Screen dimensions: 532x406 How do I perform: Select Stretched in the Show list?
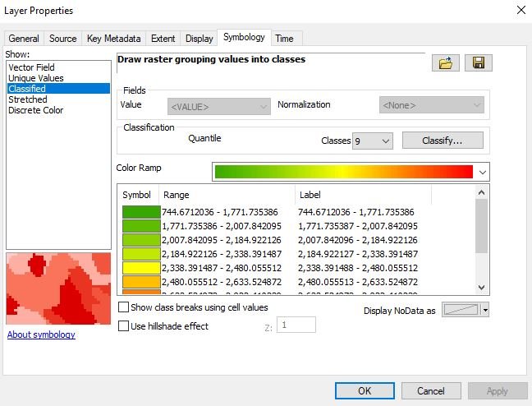[x=28, y=99]
